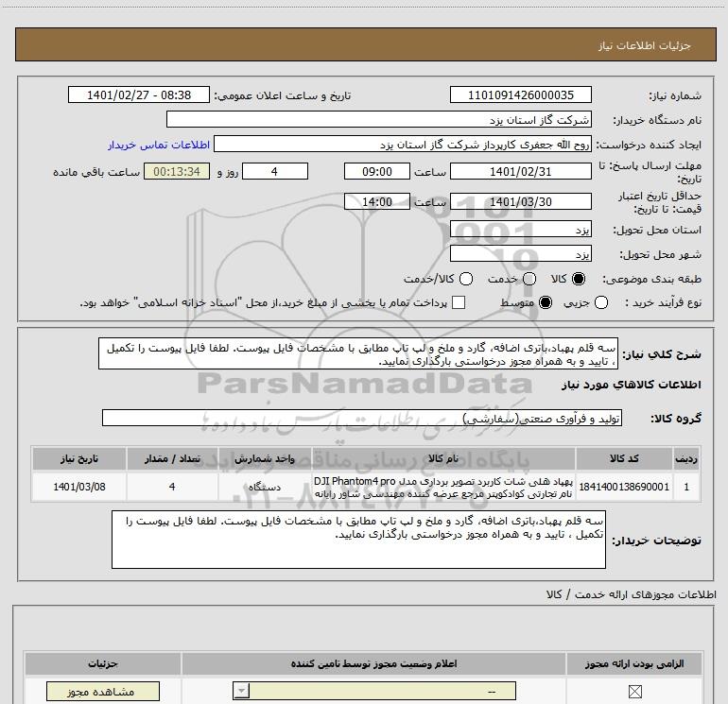This screenshot has width=728, height=704.
Task: Select the خدمت radio button
Action: click(x=529, y=279)
